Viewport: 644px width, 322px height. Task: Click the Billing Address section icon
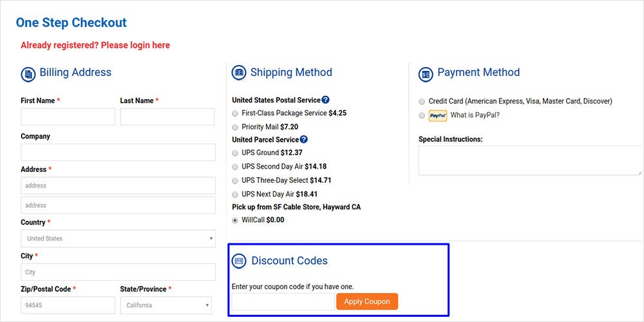point(28,74)
